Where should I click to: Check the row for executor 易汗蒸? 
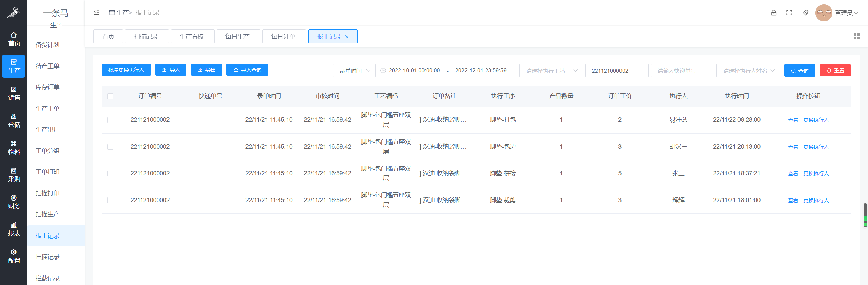click(110, 120)
